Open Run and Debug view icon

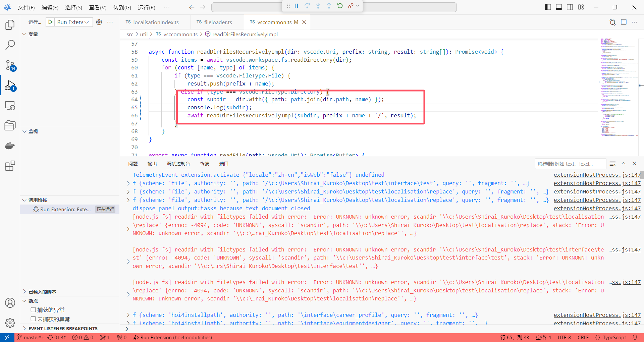(10, 85)
